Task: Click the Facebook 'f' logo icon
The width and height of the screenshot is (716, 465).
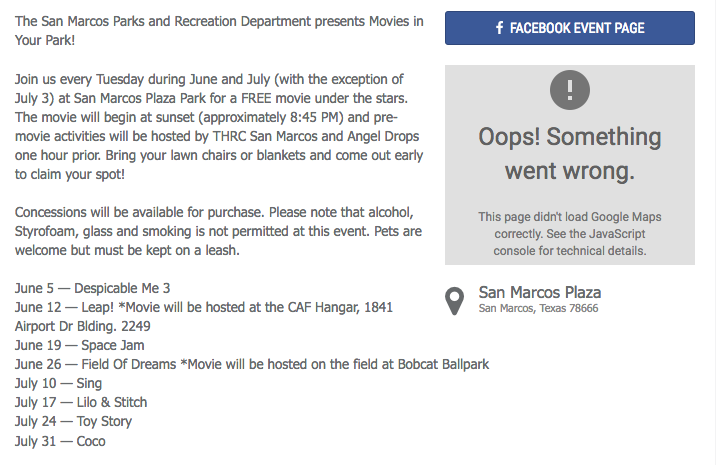Action: (x=500, y=28)
